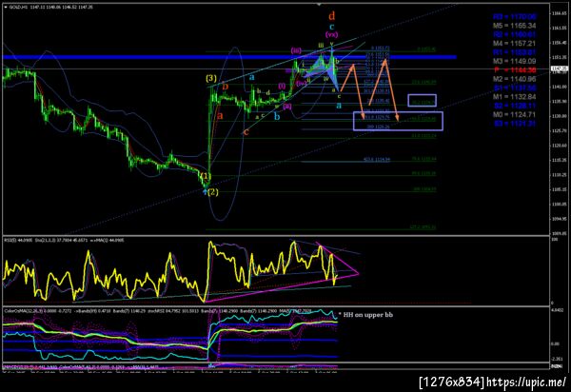Select the yellow (2) wave label at the low
This screenshot has width=571, height=392.
(212, 192)
